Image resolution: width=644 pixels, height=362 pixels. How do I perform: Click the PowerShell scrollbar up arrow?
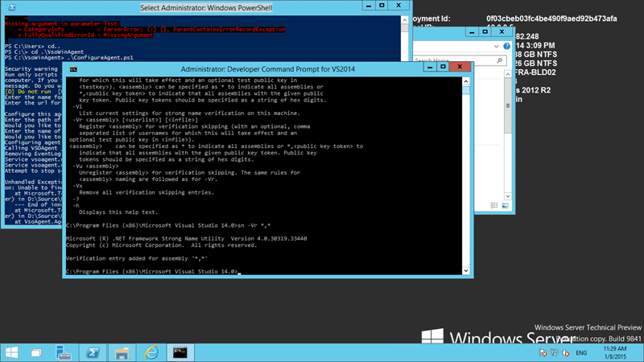[x=405, y=19]
